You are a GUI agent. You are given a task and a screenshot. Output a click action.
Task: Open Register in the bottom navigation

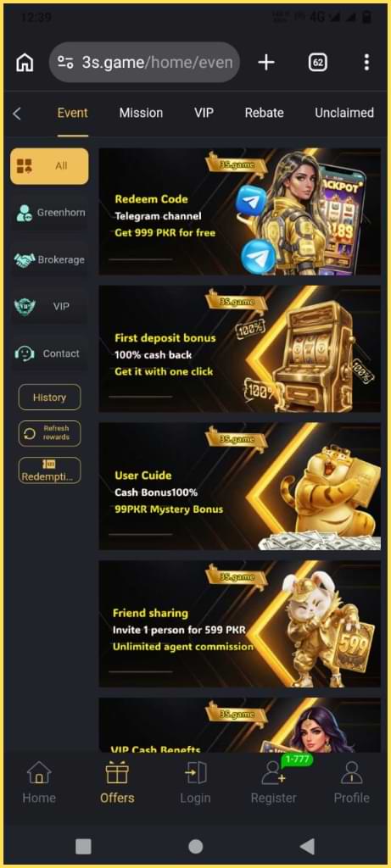274,782
